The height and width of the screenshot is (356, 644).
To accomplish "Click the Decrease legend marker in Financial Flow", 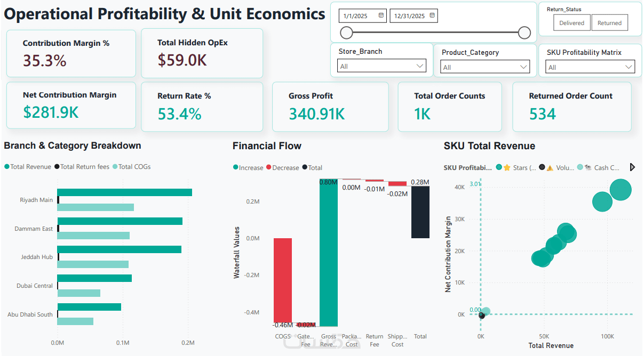I will 269,167.
